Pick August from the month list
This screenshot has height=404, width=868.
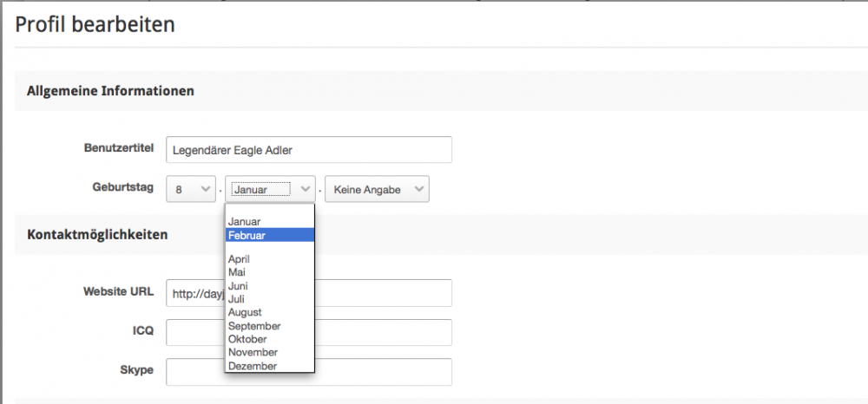pyautogui.click(x=269, y=312)
